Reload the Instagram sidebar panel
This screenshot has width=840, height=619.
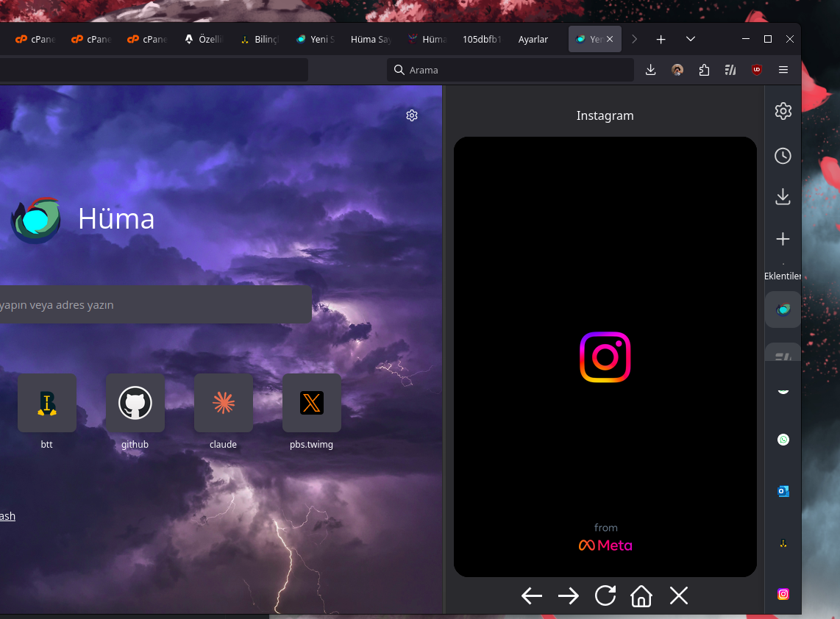click(x=605, y=595)
